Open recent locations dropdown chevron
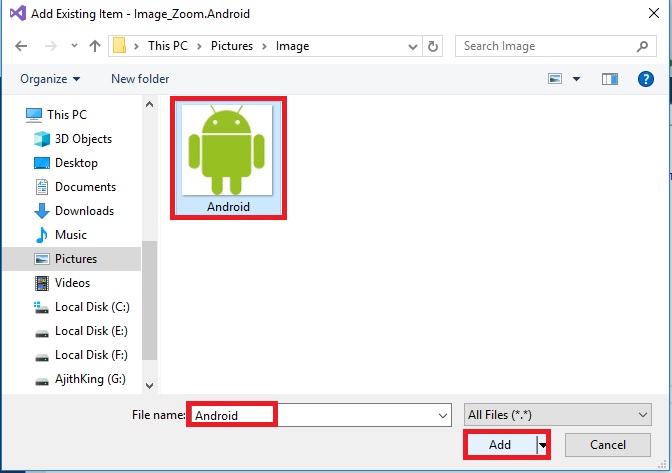 coord(74,45)
